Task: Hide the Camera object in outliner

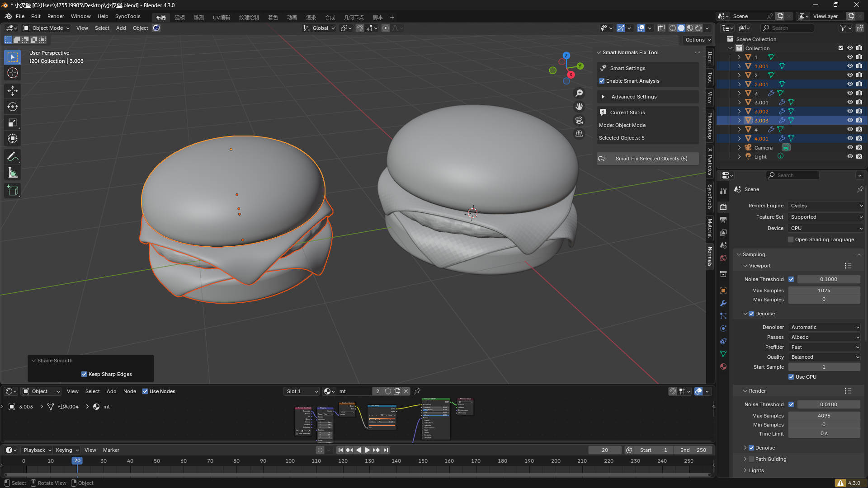Action: point(850,148)
